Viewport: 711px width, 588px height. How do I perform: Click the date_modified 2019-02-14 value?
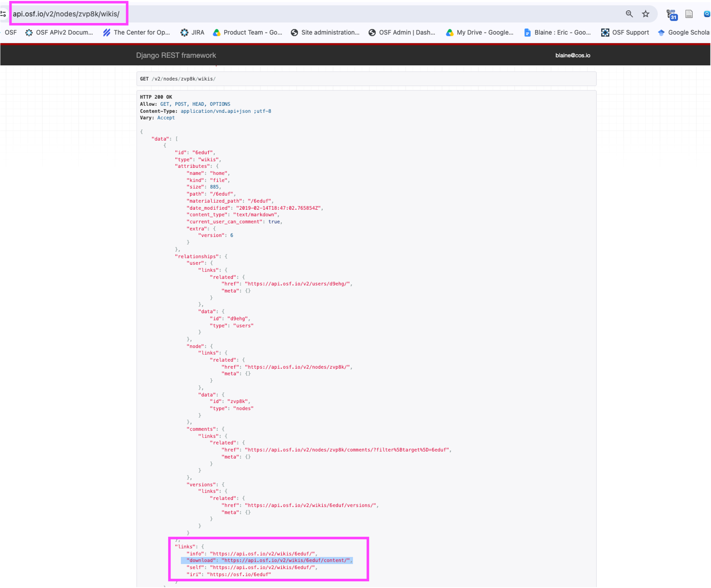point(279,208)
